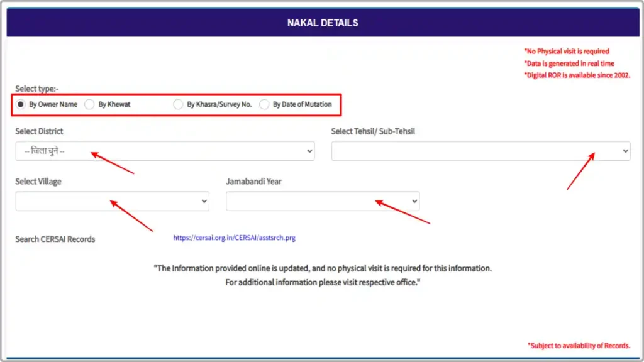Screen dimensions: 644x362
Task: Select the By Owner Name radio button
Action: pos(21,104)
